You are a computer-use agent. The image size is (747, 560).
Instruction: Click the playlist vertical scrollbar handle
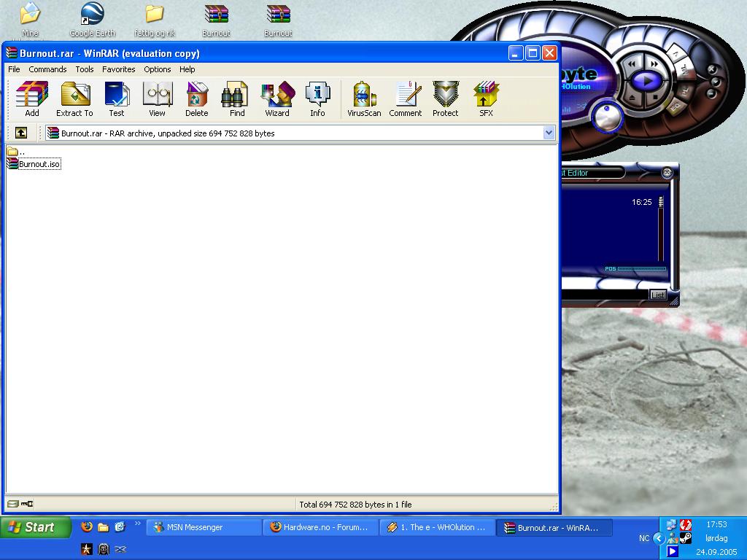(x=661, y=202)
